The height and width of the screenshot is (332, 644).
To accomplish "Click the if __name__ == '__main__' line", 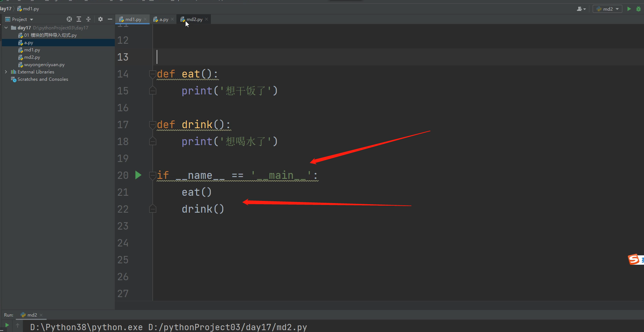I will point(237,175).
